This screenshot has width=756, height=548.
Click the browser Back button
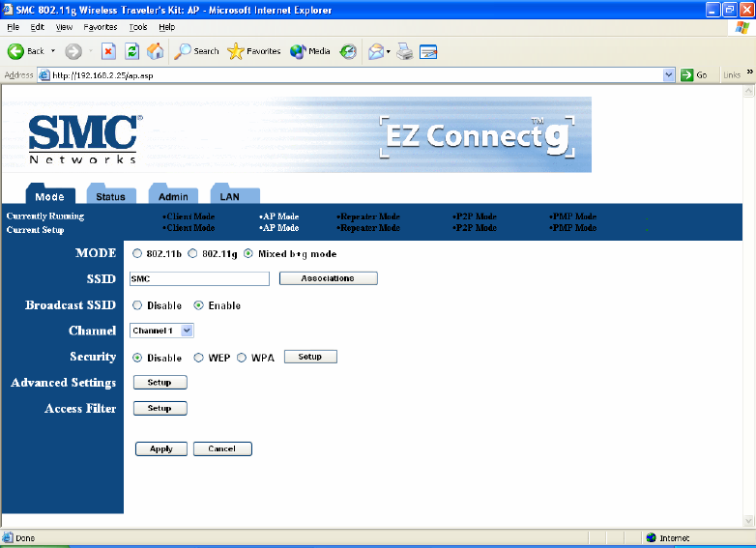tap(25, 51)
